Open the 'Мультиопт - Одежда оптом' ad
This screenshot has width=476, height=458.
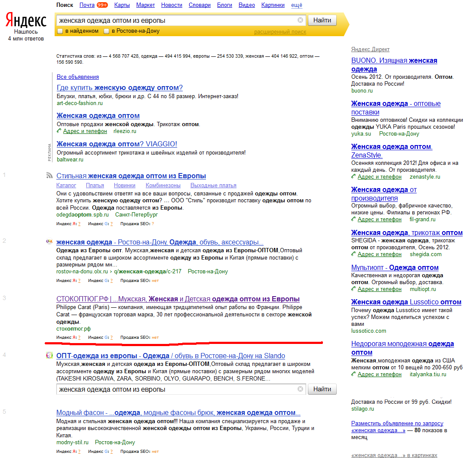click(395, 267)
